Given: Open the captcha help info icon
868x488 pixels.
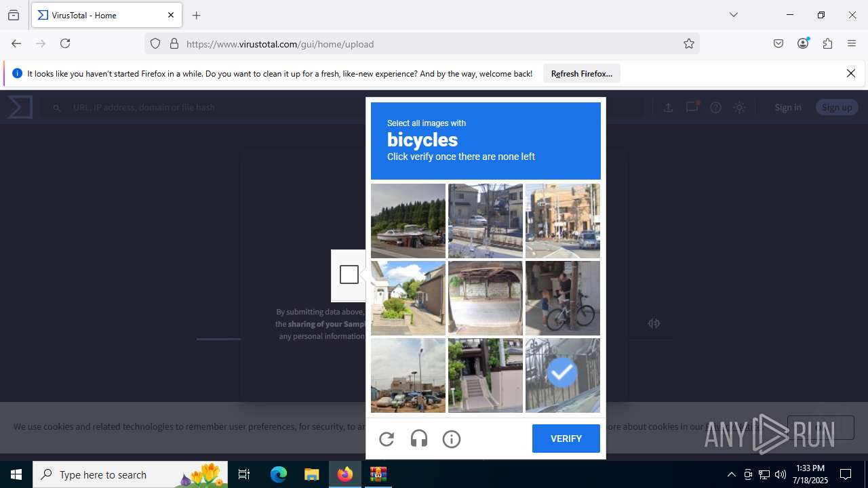Looking at the screenshot, I should click(x=452, y=439).
